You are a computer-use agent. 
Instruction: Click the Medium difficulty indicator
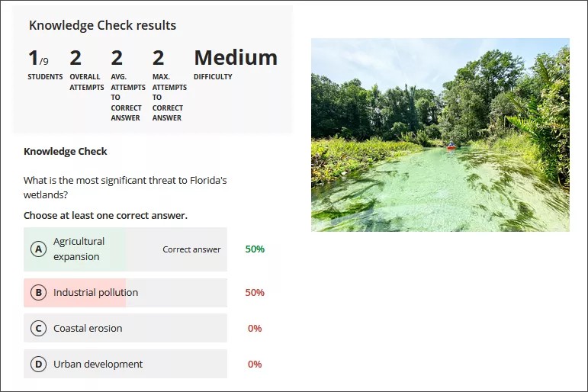tap(235, 59)
